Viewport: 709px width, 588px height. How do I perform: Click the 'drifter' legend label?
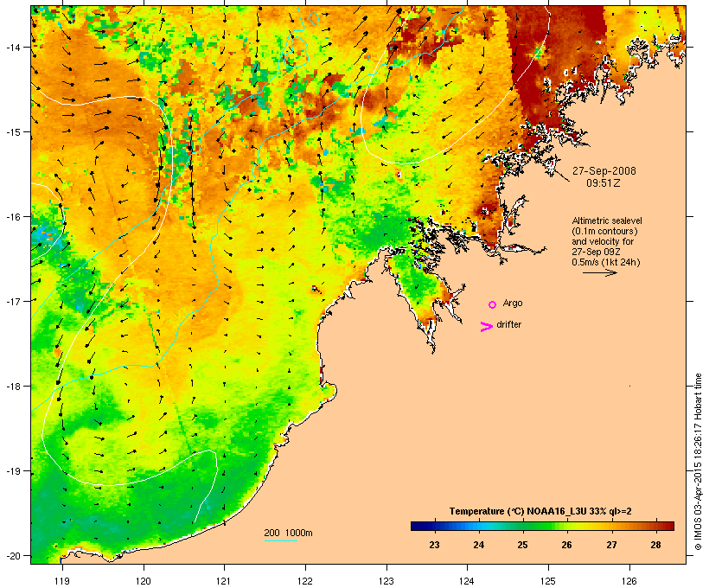(508, 324)
